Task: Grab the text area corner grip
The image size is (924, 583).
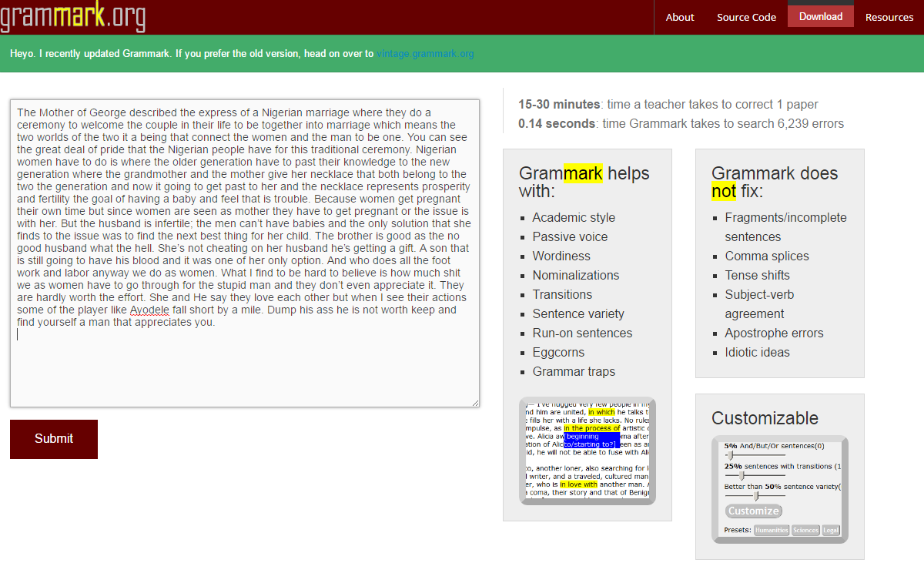Action: click(475, 402)
